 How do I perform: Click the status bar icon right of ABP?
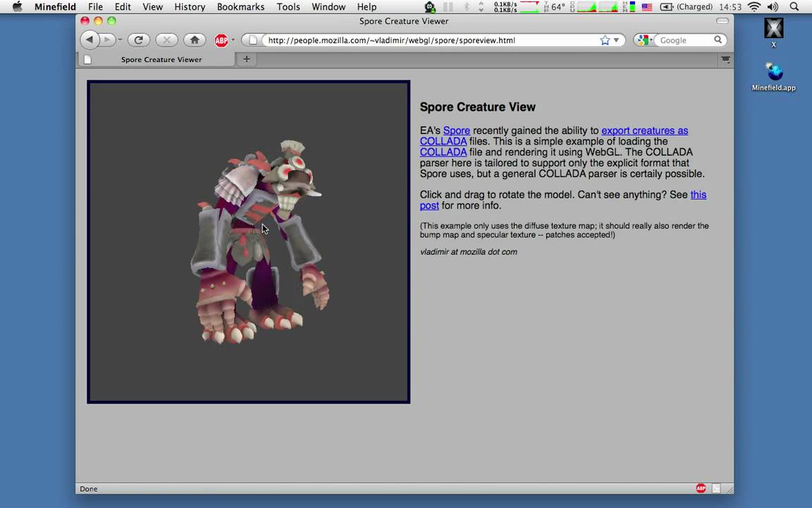click(x=716, y=488)
